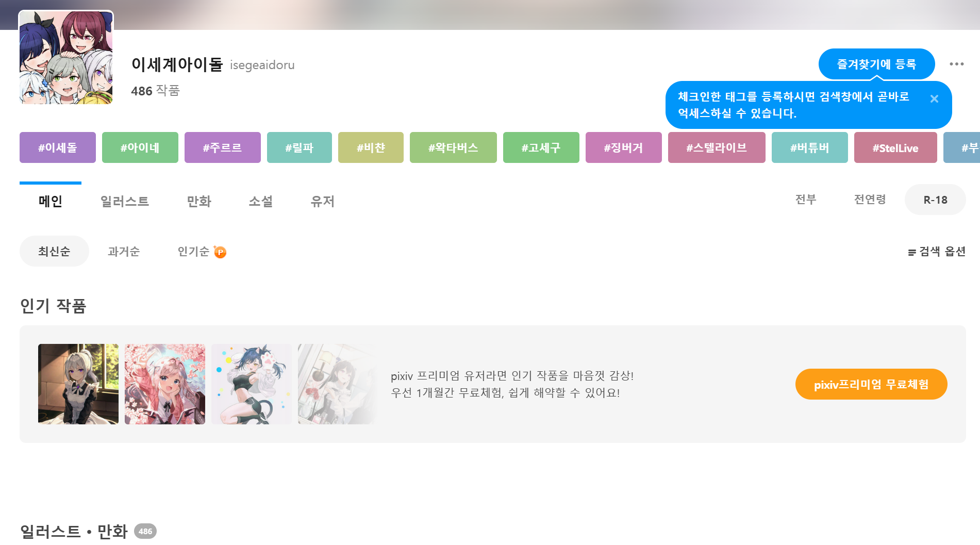Select the #아이네 tag chip
Screen dimensions: 980x545
140,147
